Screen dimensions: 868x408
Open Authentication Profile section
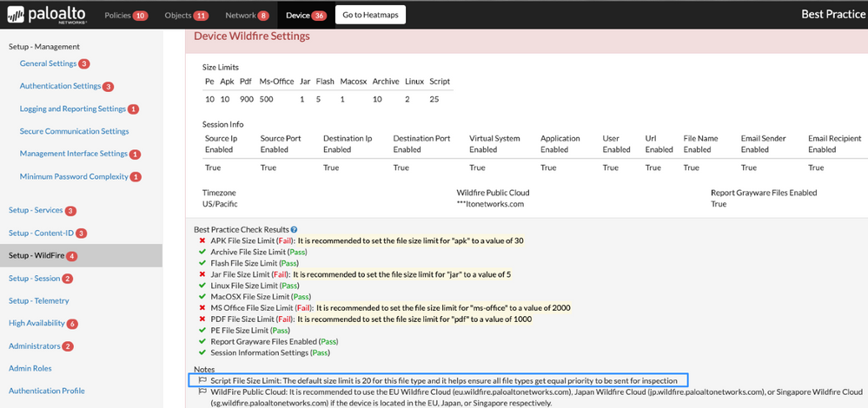[47, 391]
